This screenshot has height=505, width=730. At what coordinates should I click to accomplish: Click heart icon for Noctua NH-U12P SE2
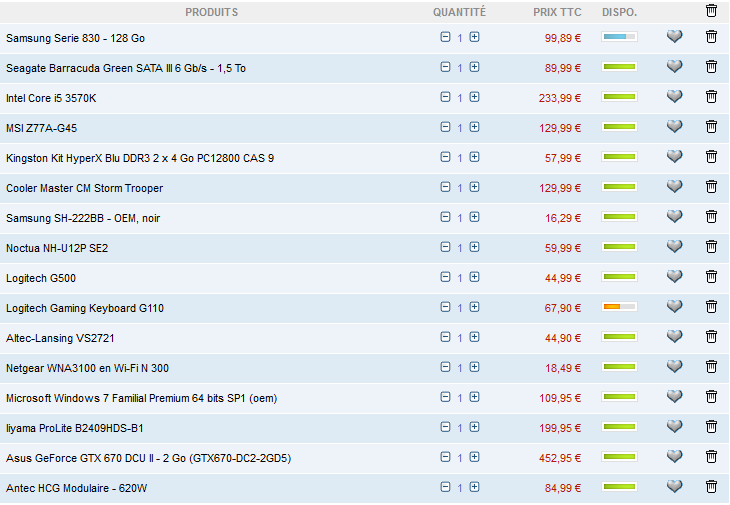(674, 247)
